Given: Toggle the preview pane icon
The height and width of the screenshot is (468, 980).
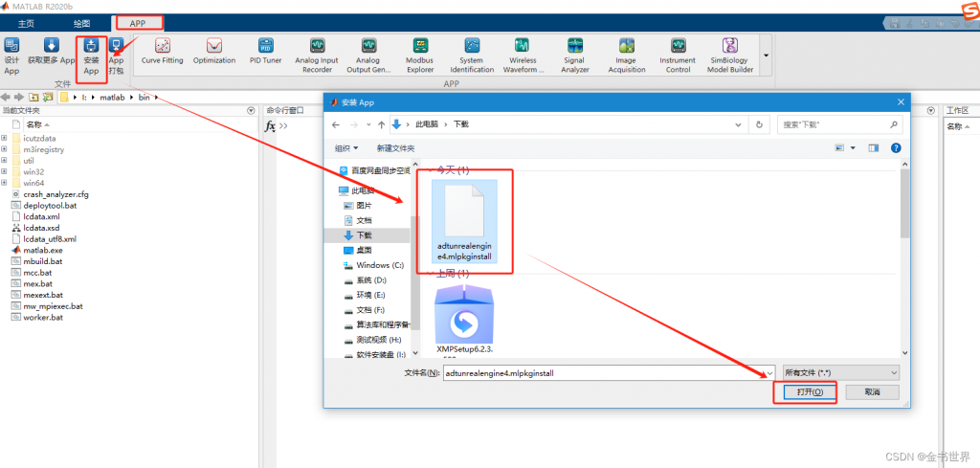Looking at the screenshot, I should (873, 148).
